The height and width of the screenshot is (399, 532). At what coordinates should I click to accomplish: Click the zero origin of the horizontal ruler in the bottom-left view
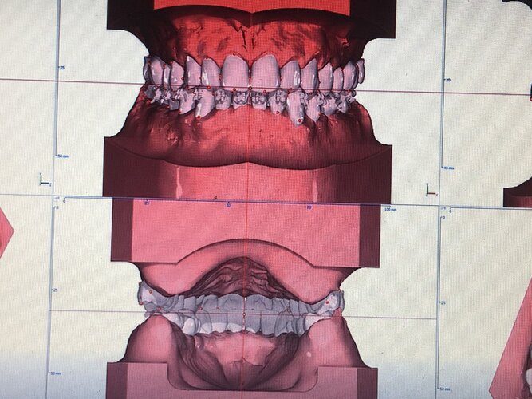coord(64,201)
